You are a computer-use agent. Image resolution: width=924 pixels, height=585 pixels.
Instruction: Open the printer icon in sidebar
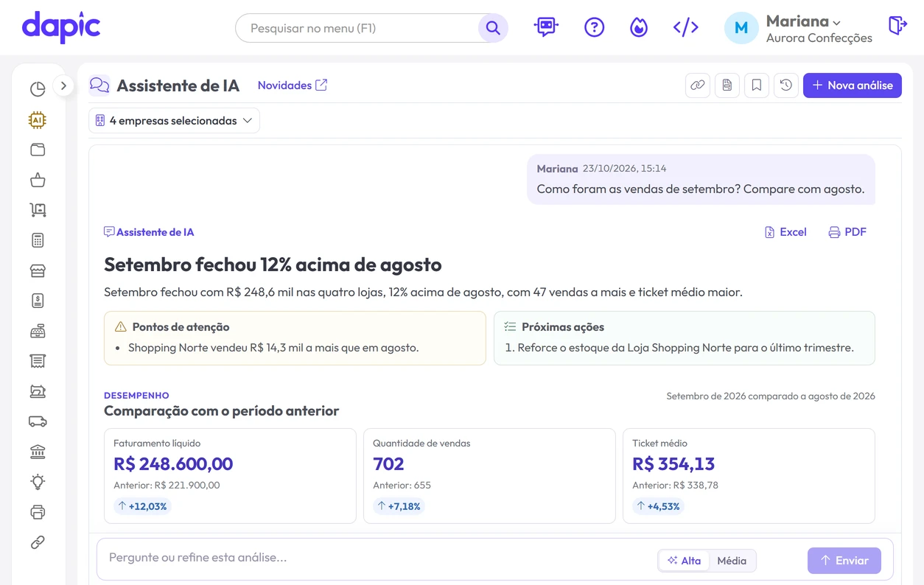(38, 512)
